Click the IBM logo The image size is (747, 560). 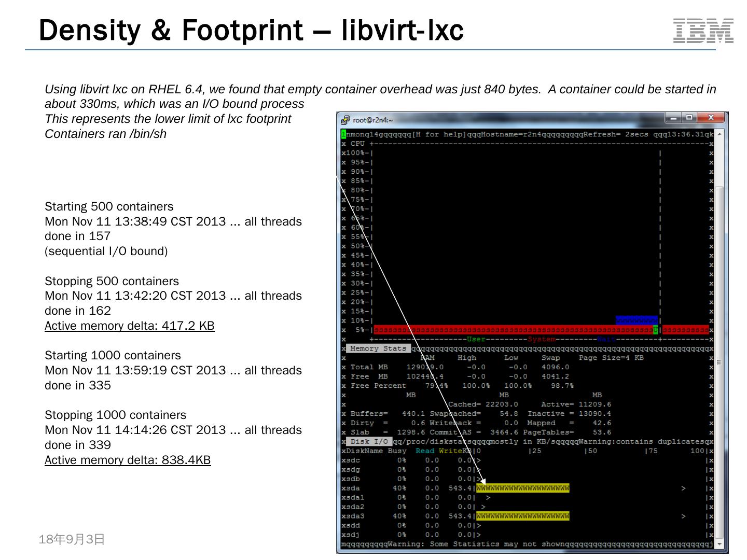click(x=703, y=31)
